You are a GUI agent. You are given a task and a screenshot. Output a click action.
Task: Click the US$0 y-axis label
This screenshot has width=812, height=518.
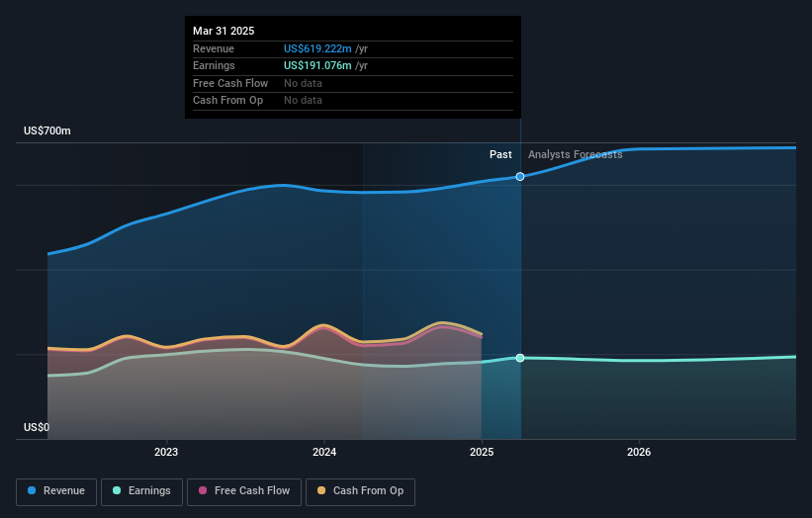coord(37,427)
